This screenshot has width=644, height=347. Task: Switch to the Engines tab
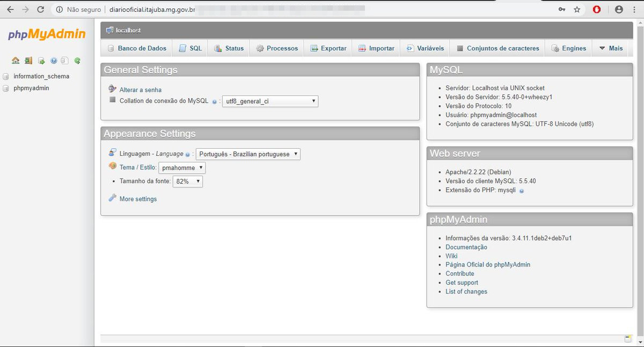pyautogui.click(x=569, y=48)
